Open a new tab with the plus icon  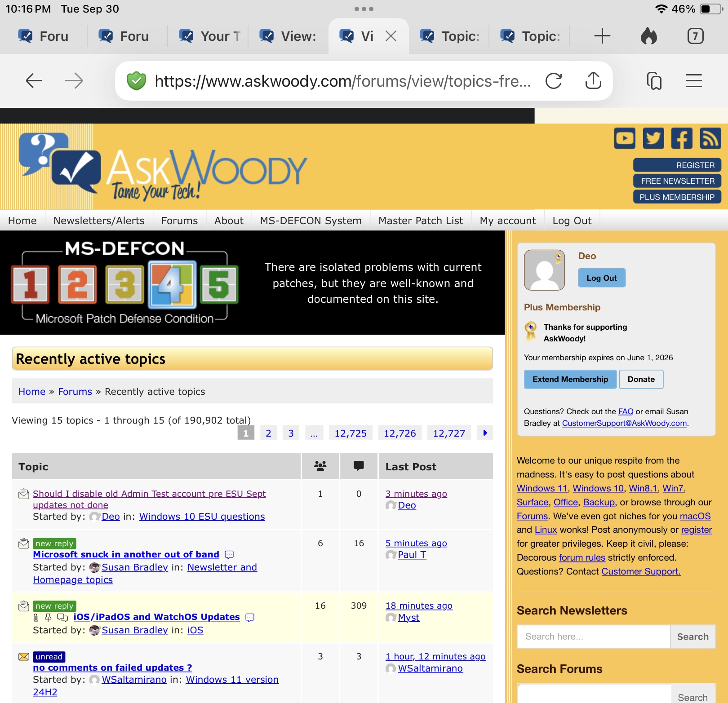602,35
